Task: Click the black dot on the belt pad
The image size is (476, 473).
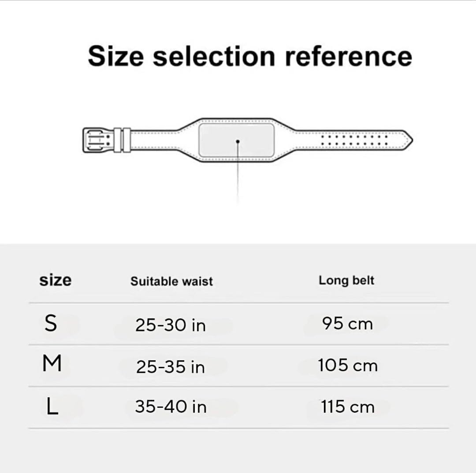Action: tap(238, 141)
